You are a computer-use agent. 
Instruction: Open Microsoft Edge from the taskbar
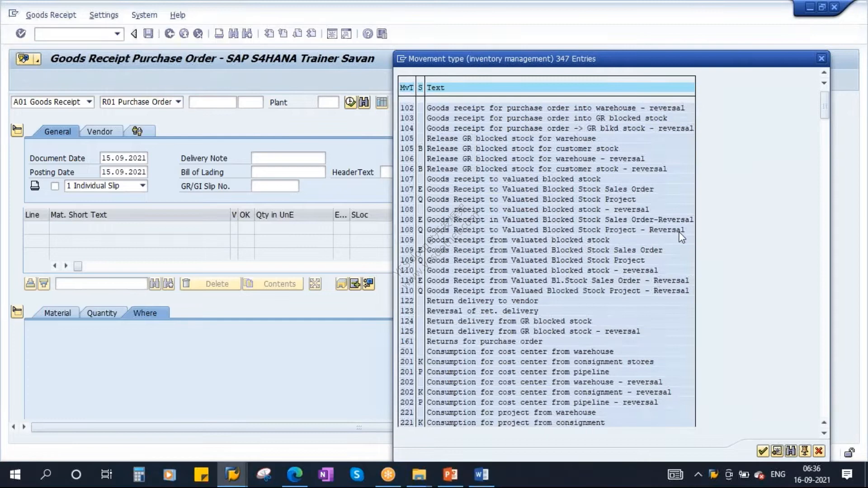coord(294,474)
